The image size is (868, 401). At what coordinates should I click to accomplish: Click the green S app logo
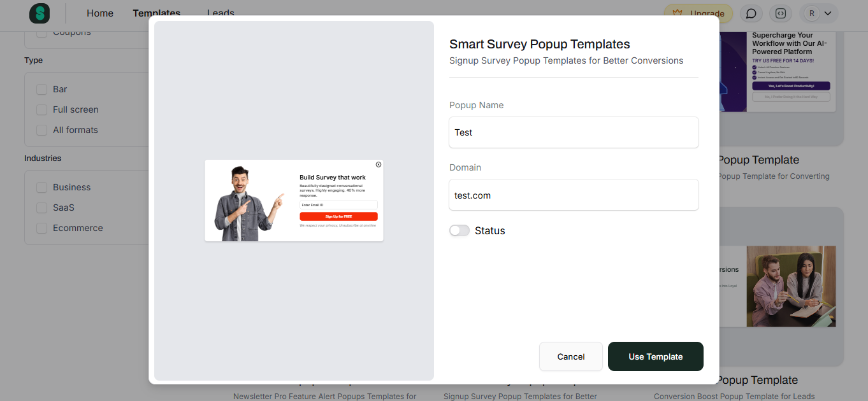click(39, 13)
